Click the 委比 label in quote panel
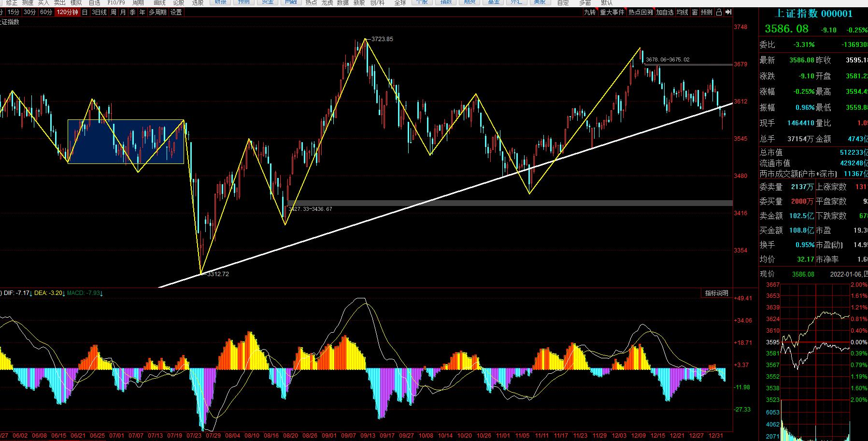 click(x=767, y=44)
